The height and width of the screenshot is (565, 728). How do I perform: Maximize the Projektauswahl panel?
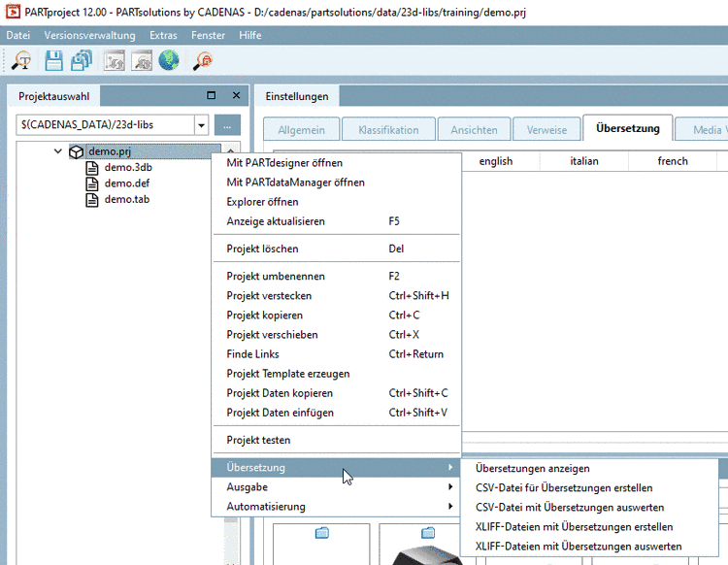pos(212,95)
